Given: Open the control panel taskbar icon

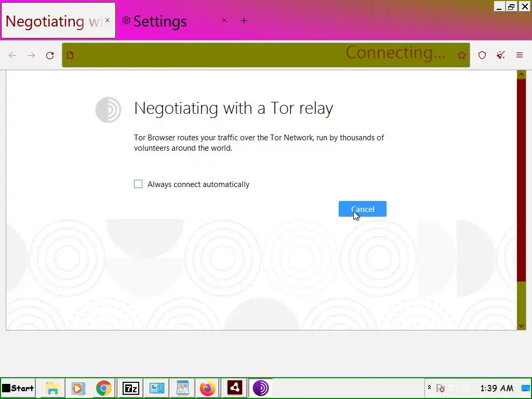Looking at the screenshot, I should pos(157,388).
